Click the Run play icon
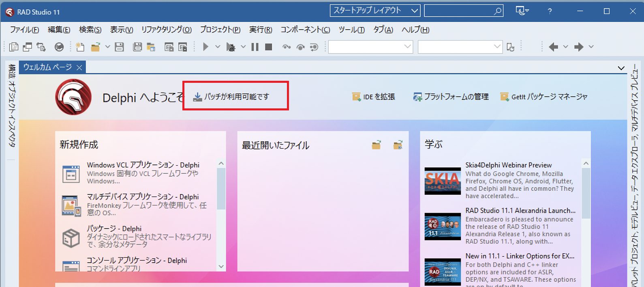The width and height of the screenshot is (644, 287). pos(205,47)
